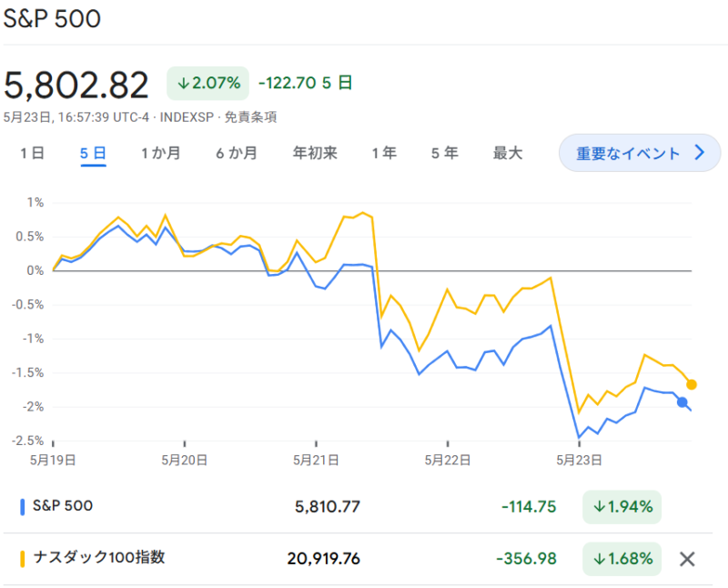Select the 1日 time range tab

coord(32,153)
